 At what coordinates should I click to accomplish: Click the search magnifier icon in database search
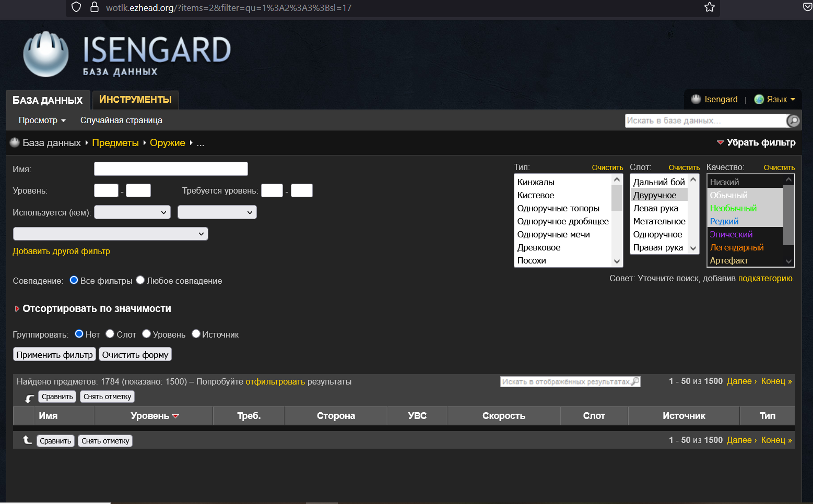793,121
